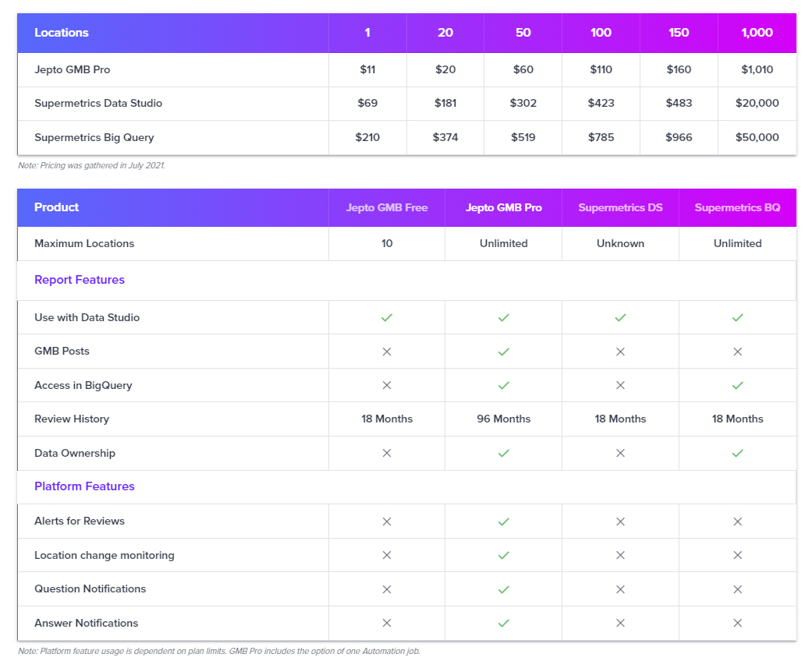812x661 pixels.
Task: Click the $20,000 price cell
Action: coord(757,103)
